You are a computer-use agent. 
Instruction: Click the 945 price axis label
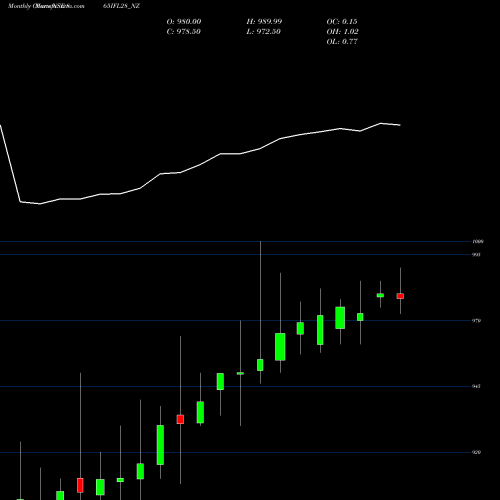pyautogui.click(x=476, y=386)
